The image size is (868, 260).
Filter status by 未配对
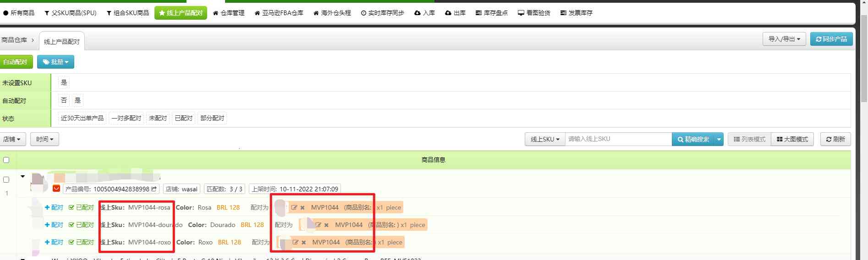pos(158,118)
